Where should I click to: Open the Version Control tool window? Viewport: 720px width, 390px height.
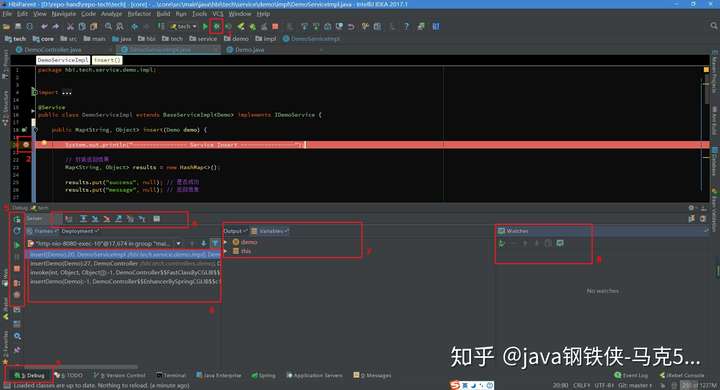click(x=120, y=375)
